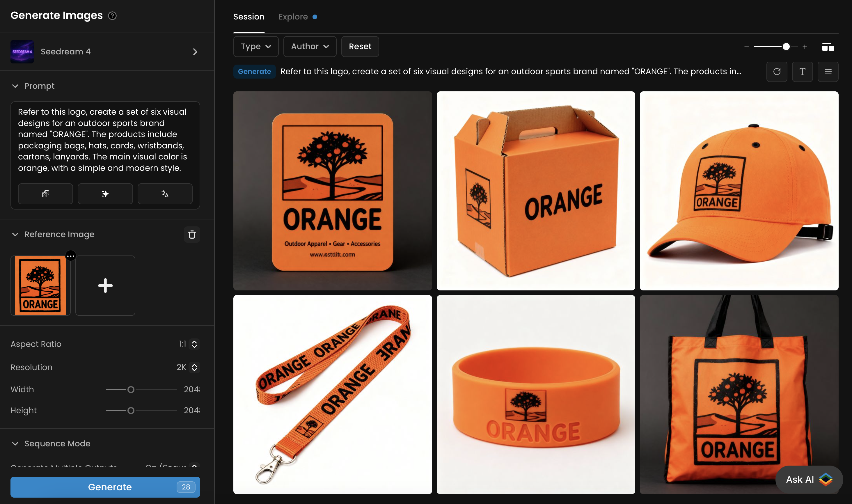Open the three-dot menu on reference thumbnail
The width and height of the screenshot is (852, 504).
click(x=71, y=255)
